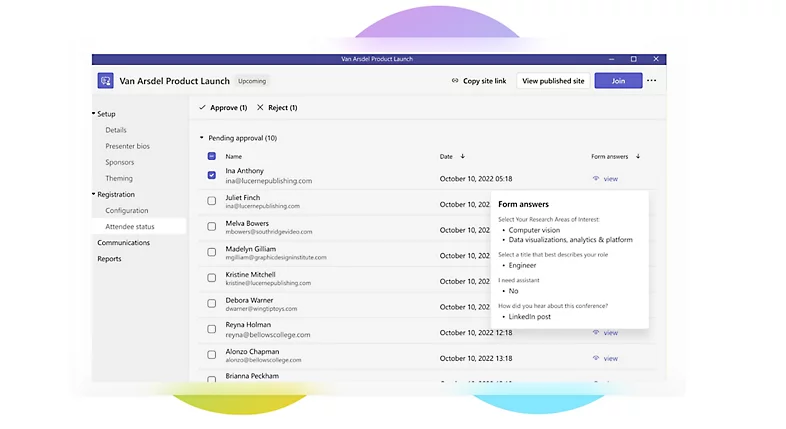Collapse the Registration section in sidebar

94,194
